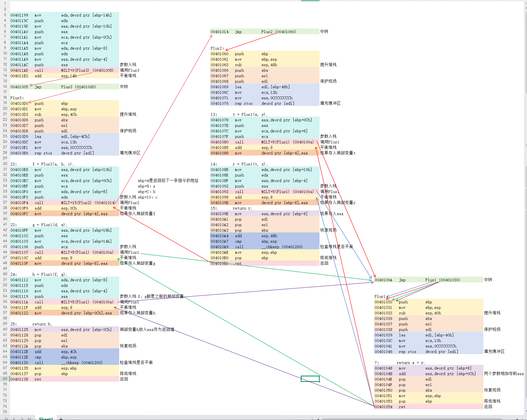Click the 'Plus2 (00401060)' jmp target cell

click(278, 32)
